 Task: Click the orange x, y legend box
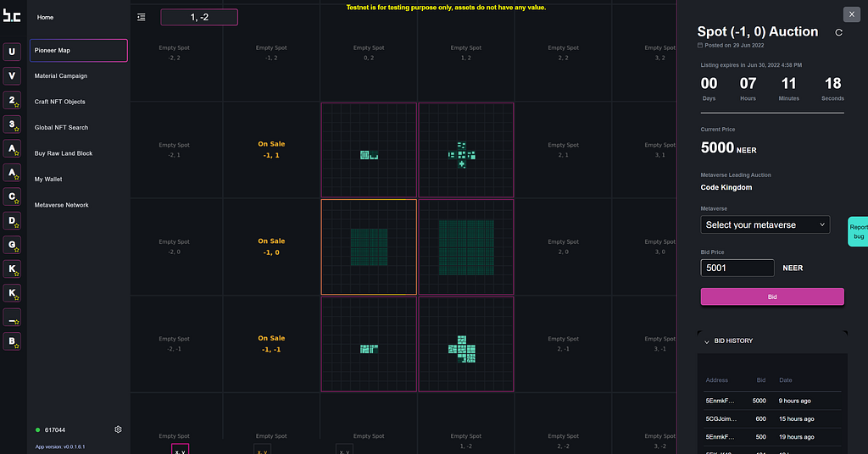pyautogui.click(x=262, y=449)
